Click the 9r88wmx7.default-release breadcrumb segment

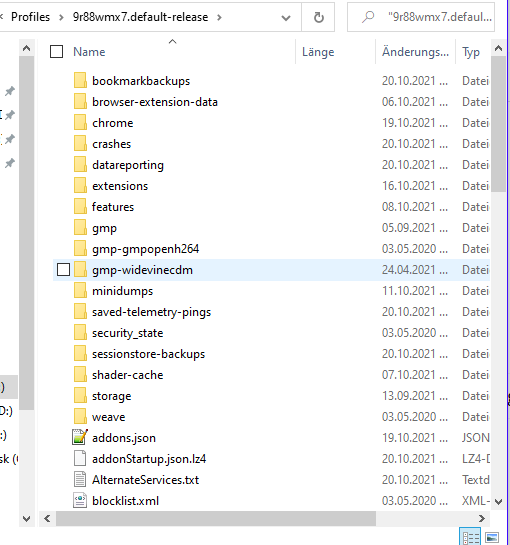coord(140,17)
